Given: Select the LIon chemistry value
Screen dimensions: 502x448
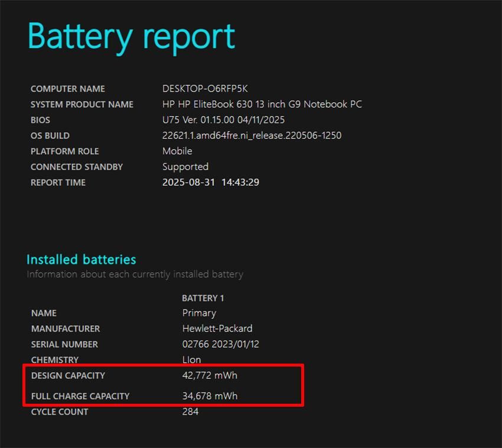Looking at the screenshot, I should (x=191, y=359).
